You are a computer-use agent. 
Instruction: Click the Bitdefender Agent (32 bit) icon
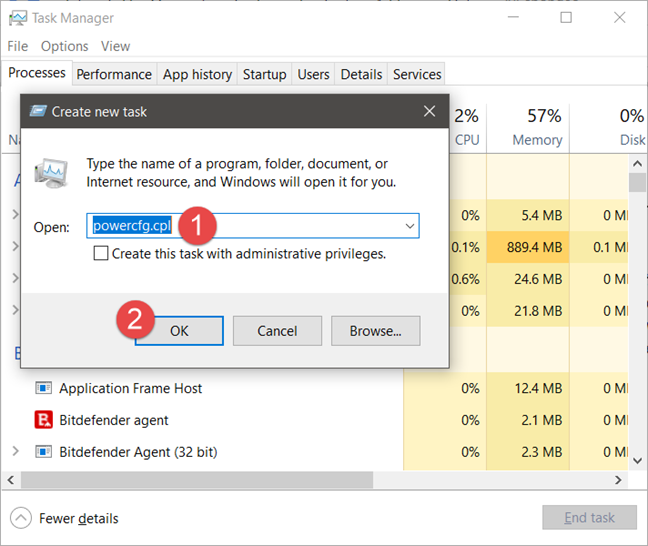click(44, 452)
